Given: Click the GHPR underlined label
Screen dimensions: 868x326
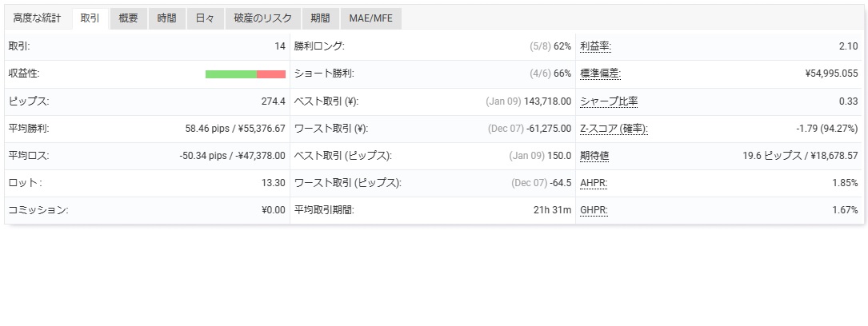Looking at the screenshot, I should coord(594,210).
